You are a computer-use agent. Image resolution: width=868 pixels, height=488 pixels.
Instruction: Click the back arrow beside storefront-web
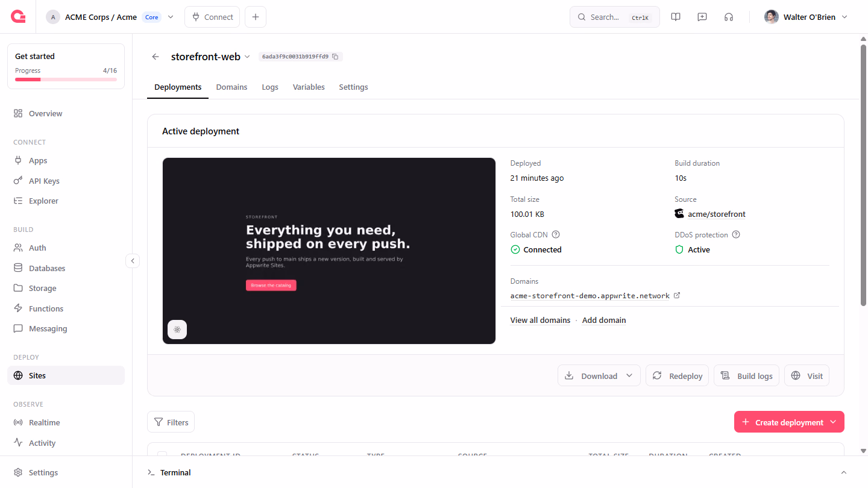point(156,57)
